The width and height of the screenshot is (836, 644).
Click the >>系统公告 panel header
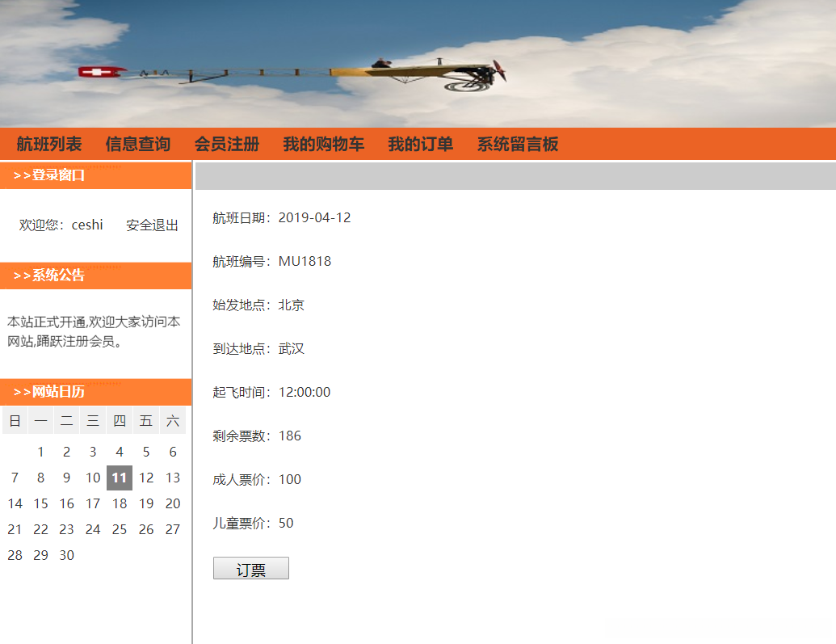click(95, 276)
